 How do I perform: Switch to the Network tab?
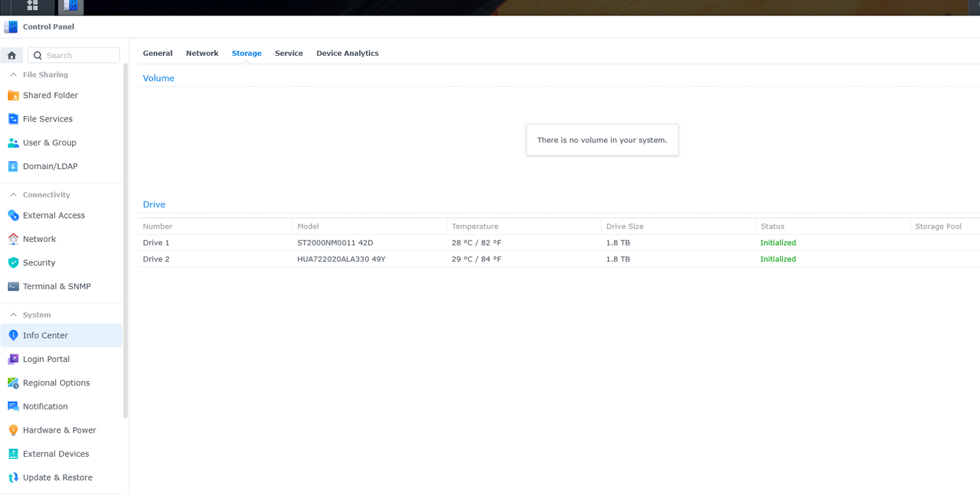pos(202,53)
